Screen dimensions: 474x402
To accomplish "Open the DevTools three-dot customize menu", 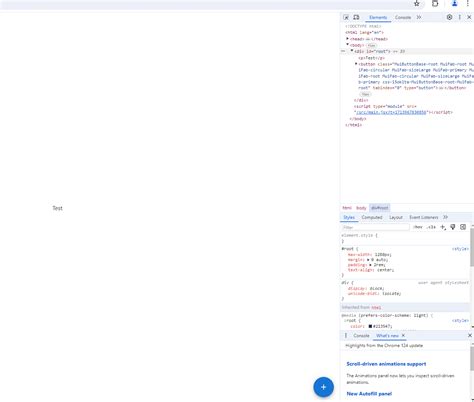I will 460,17.
